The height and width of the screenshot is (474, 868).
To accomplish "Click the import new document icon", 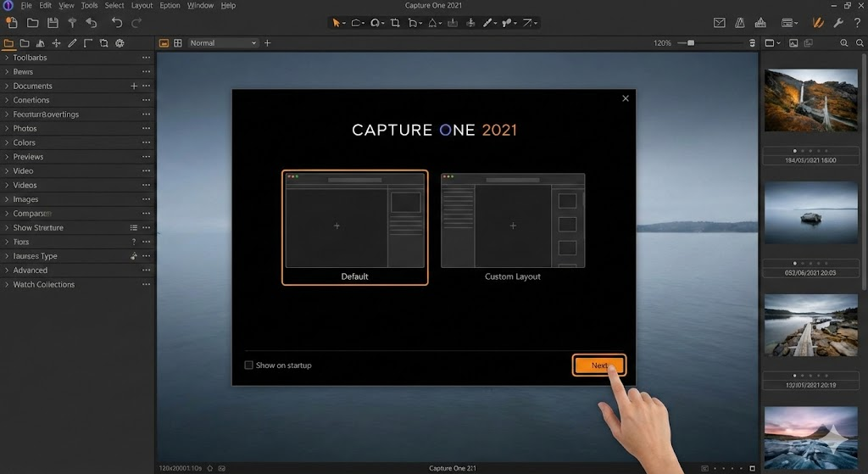I will tap(12, 23).
